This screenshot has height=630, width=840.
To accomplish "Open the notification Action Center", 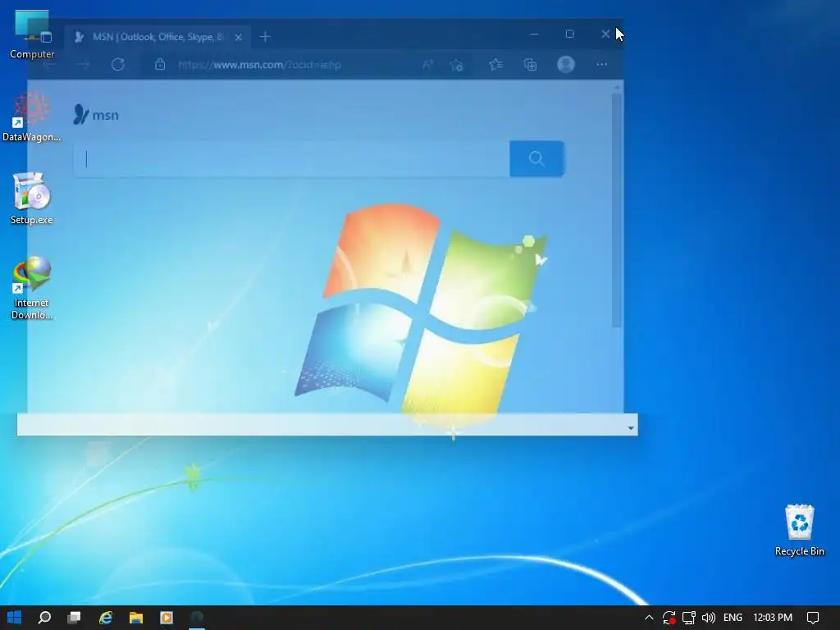I will click(x=813, y=618).
